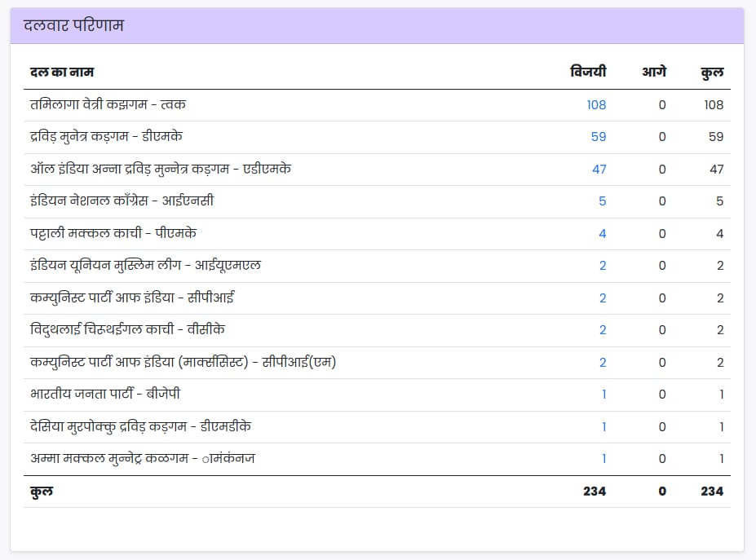The width and height of the screenshot is (756, 560).
Task: Open the 108 won seats link for तमिलागा वेत्री कझगम
Action: point(596,104)
